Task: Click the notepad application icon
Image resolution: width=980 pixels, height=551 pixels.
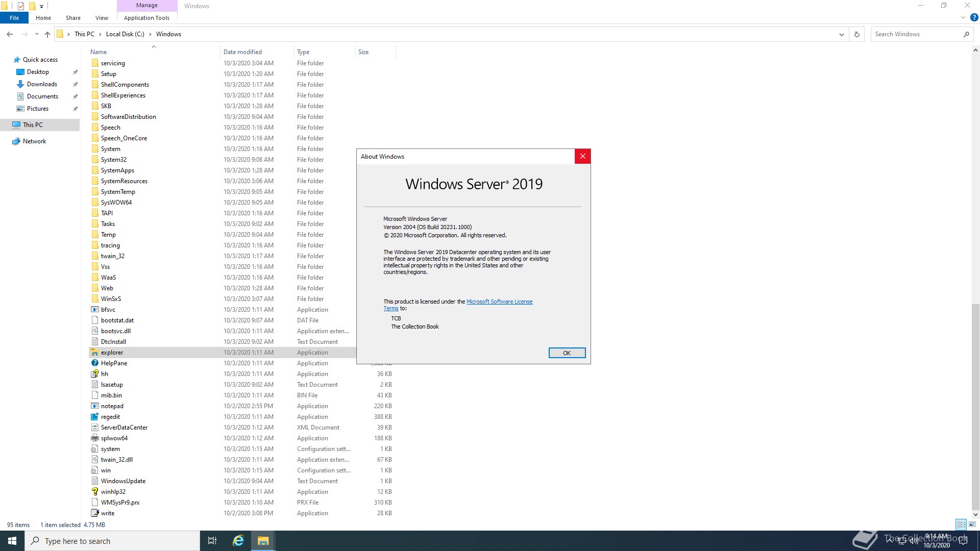Action: point(94,406)
